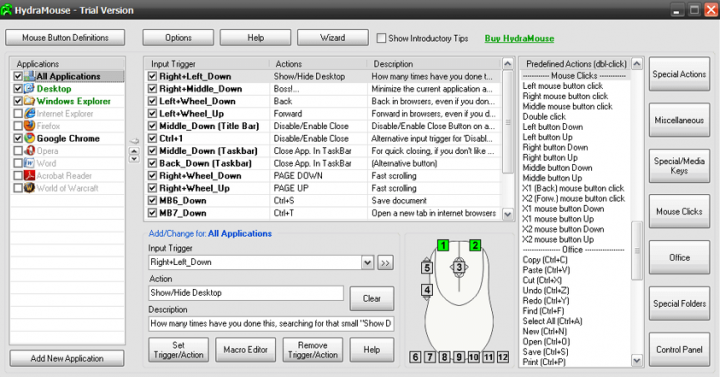Select side button 5 on the mouse diagram
720x377 pixels.
427,267
